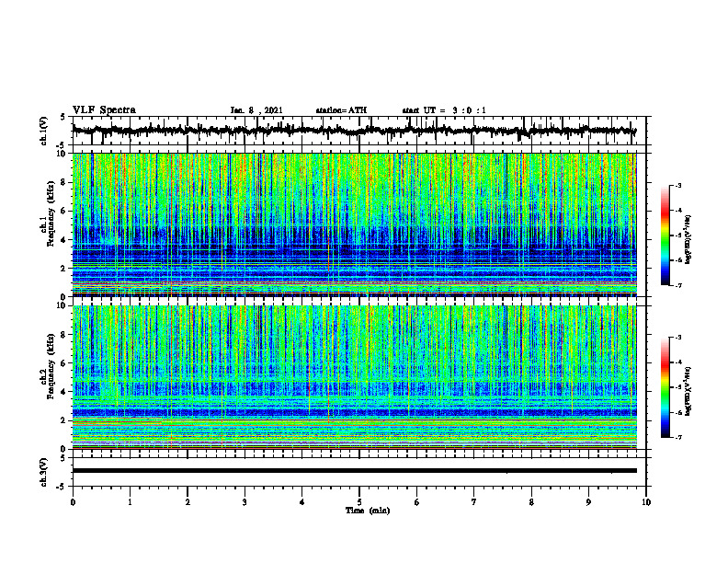Click the "5" tick on the Time axis

point(359,502)
